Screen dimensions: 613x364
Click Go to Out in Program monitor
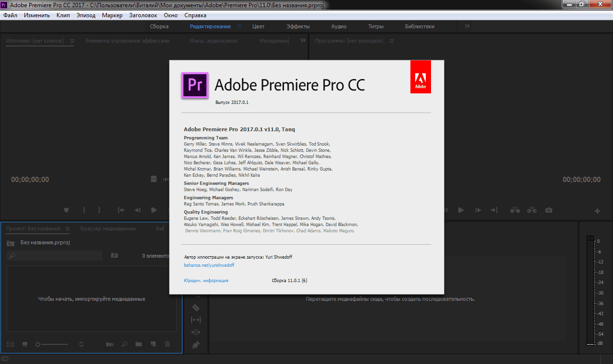pyautogui.click(x=494, y=210)
